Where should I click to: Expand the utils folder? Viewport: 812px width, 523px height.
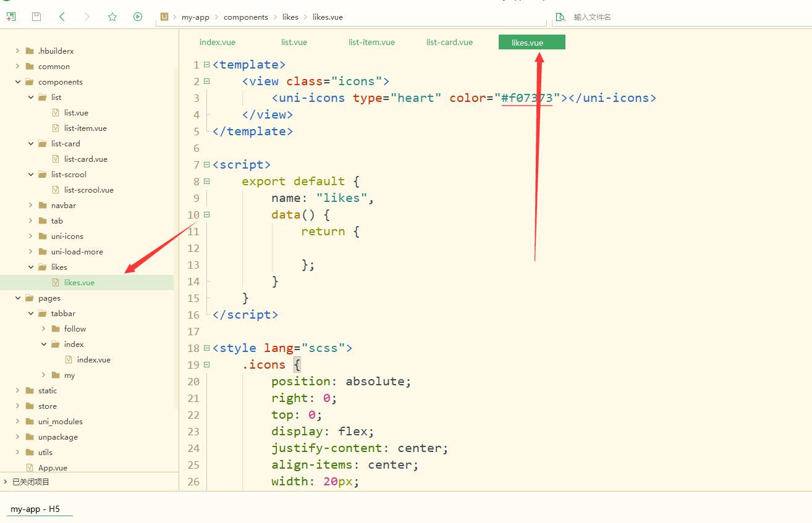coord(18,452)
